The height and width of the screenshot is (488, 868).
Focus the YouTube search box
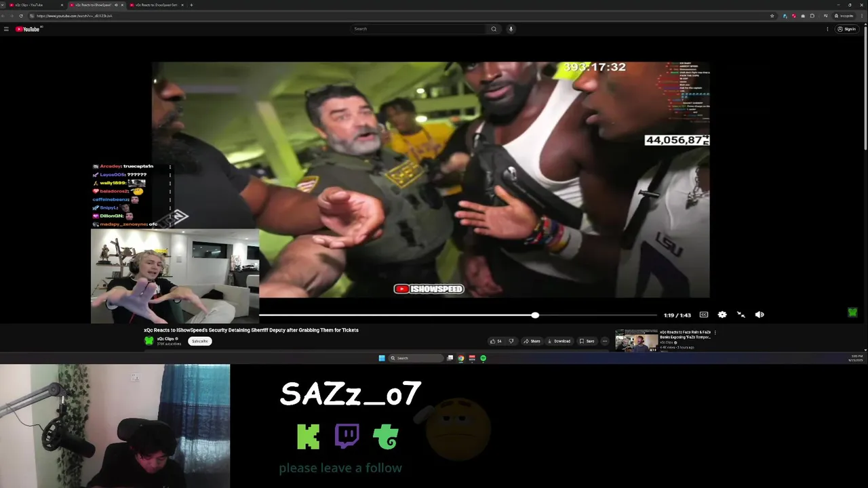coord(419,29)
